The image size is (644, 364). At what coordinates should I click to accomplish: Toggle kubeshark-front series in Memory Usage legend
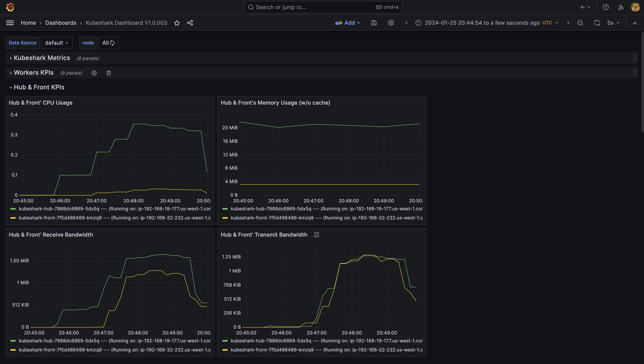click(323, 218)
